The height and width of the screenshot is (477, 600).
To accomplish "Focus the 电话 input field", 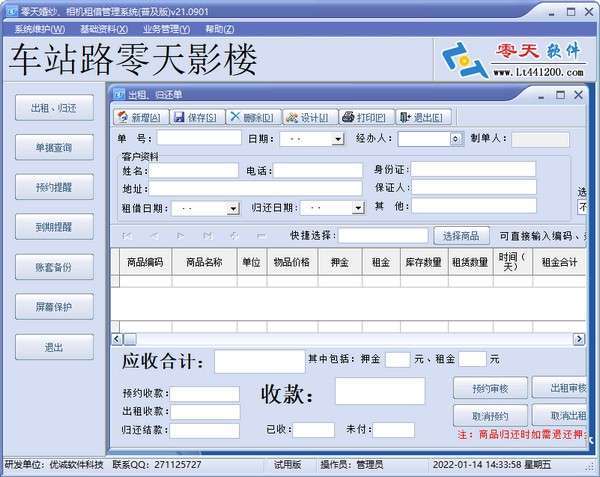I will click(x=318, y=170).
